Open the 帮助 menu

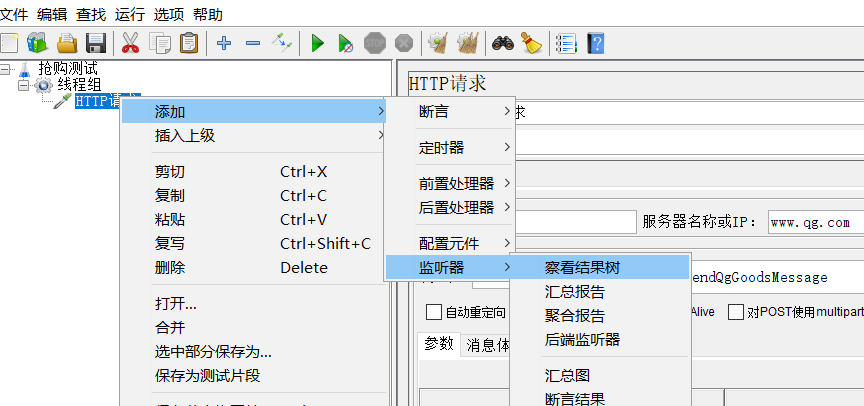[x=208, y=15]
